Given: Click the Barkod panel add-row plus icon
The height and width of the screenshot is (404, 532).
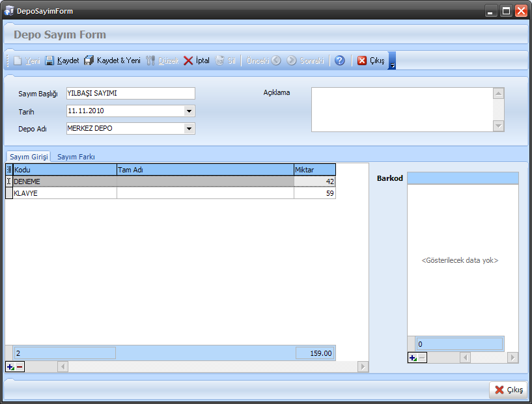Looking at the screenshot, I should pyautogui.click(x=413, y=358).
